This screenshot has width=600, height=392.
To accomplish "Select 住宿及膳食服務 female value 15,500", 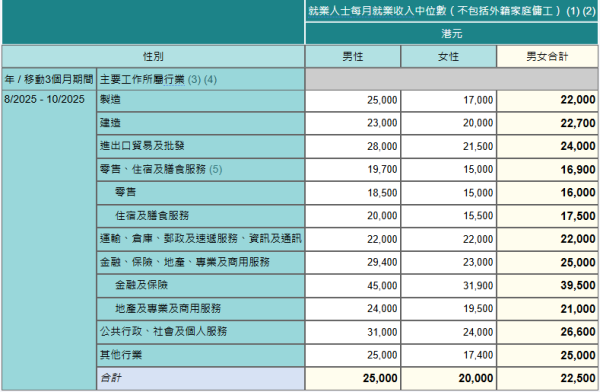I will tap(448, 216).
